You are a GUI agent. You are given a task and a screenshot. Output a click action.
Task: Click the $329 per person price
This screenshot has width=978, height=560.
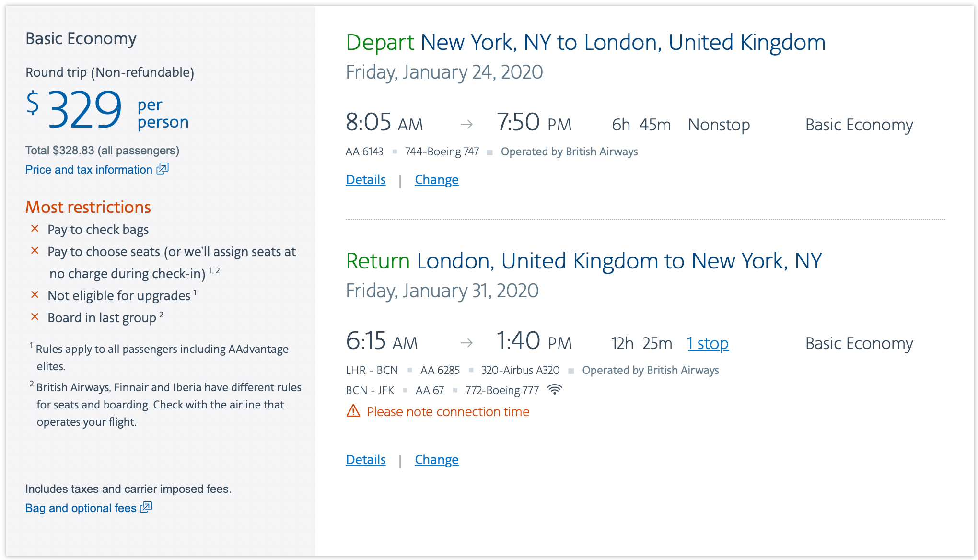[x=84, y=110]
